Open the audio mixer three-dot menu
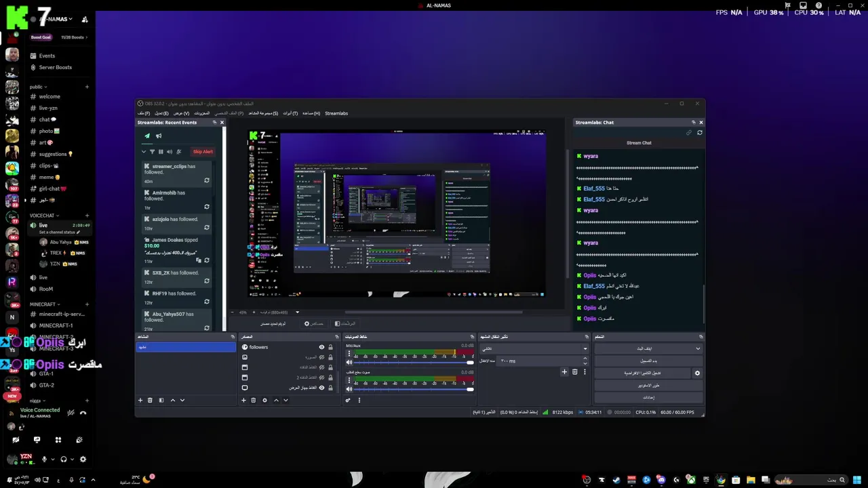The image size is (868, 488). pyautogui.click(x=359, y=401)
